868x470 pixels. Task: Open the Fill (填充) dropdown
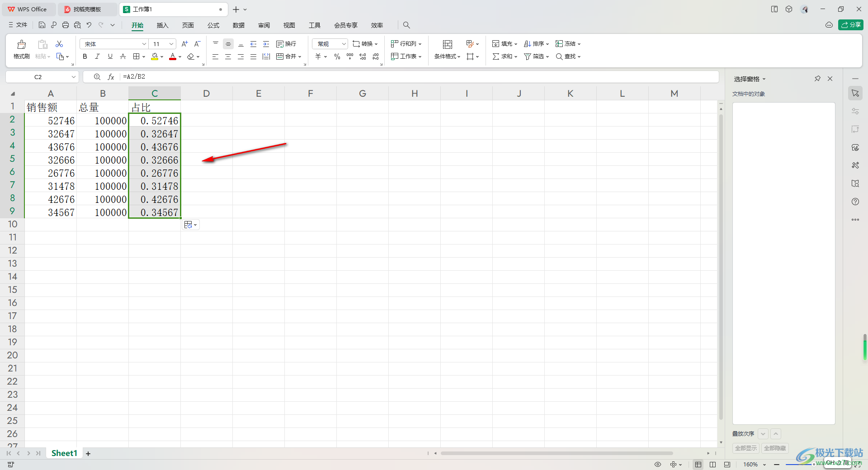[505, 44]
